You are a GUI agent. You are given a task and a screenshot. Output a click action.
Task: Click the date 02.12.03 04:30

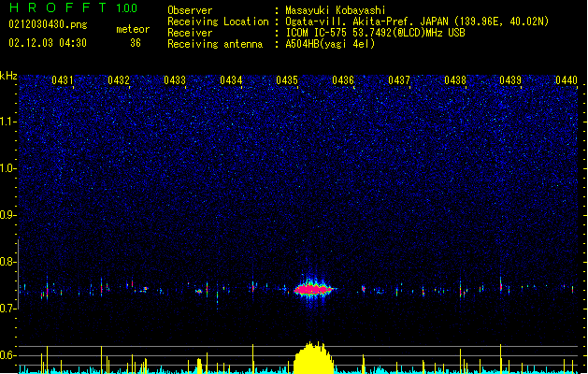point(48,43)
